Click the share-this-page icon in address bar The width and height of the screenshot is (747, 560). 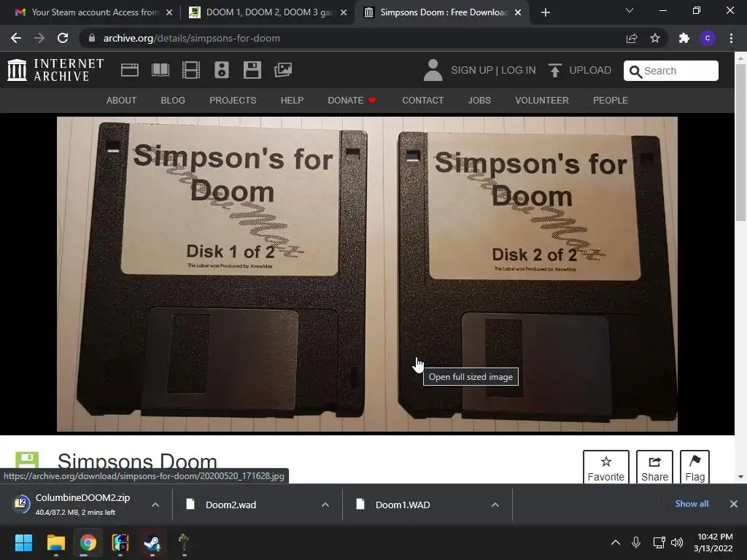632,38
